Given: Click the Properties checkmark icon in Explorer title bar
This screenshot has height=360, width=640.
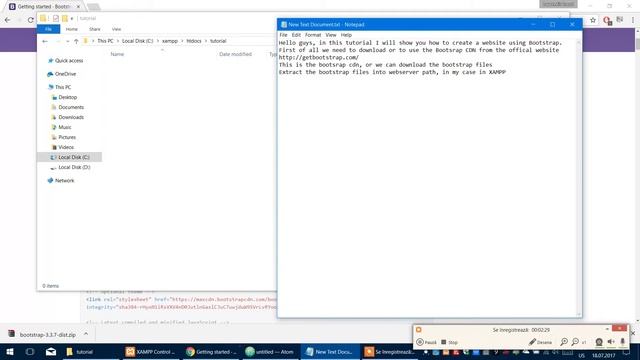Looking at the screenshot, I should pos(56,18).
